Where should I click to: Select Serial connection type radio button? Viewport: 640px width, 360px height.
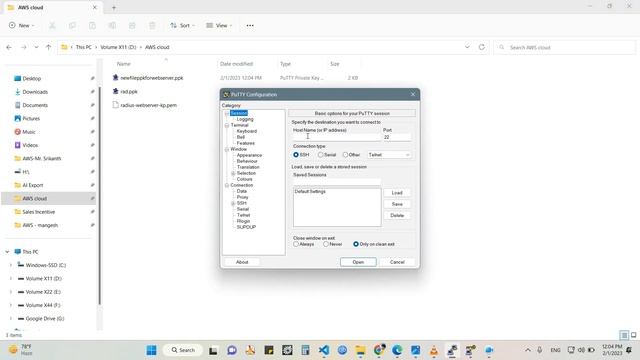click(x=321, y=155)
